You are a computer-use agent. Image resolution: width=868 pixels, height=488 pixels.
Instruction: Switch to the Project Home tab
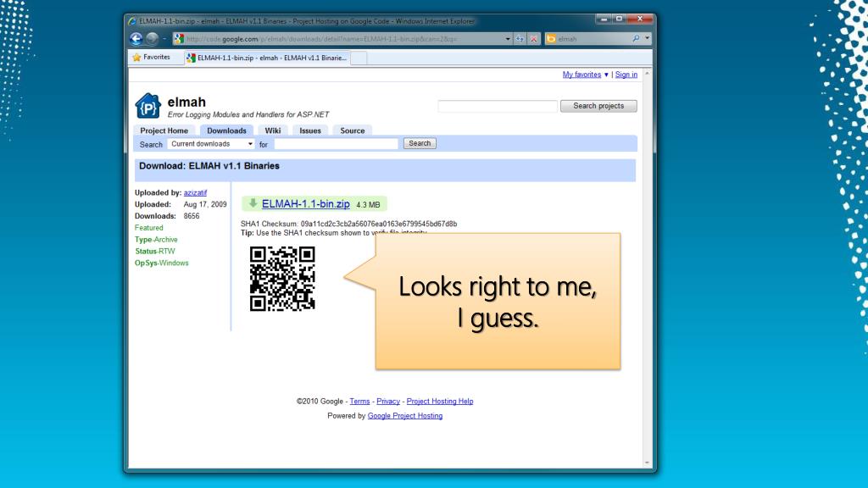tap(164, 130)
